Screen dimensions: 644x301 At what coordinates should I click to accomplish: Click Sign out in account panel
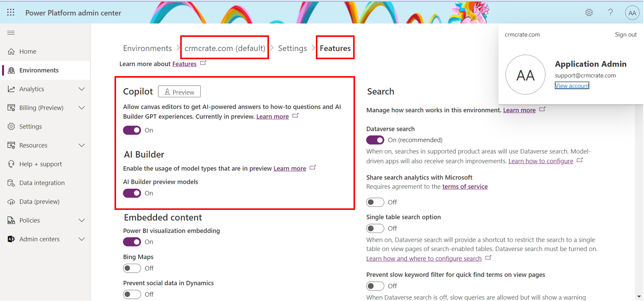tap(625, 35)
